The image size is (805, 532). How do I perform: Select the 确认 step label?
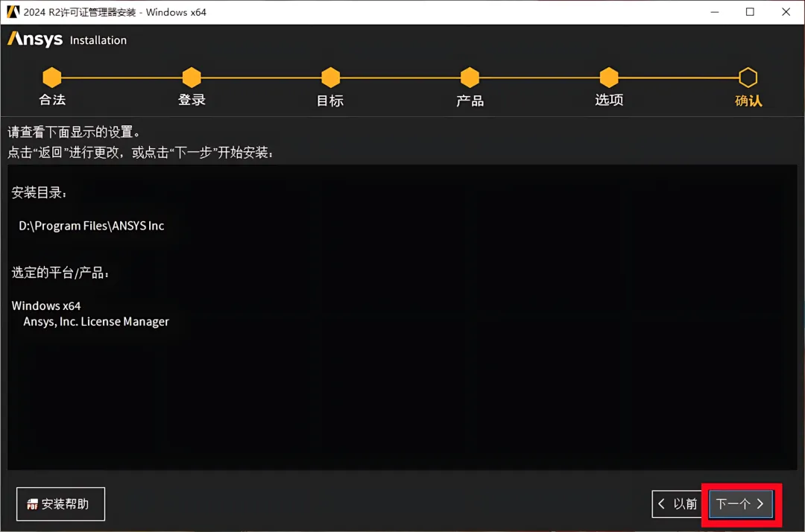coord(748,101)
